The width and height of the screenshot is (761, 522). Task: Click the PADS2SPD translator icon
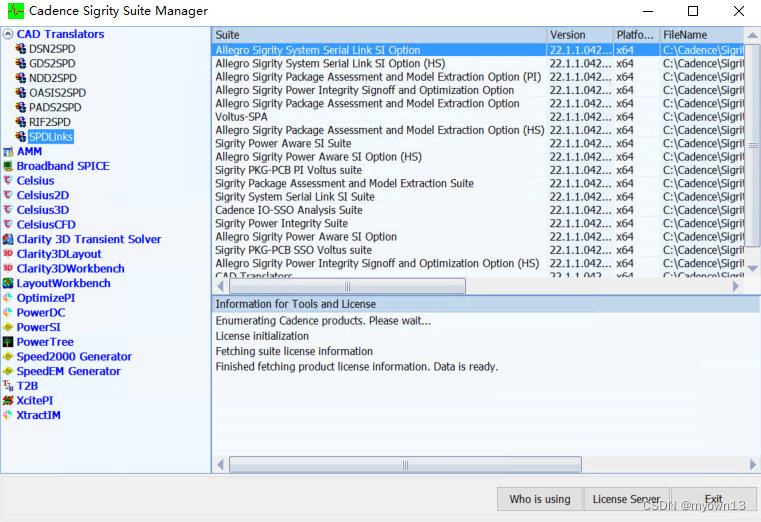pyautogui.click(x=20, y=107)
